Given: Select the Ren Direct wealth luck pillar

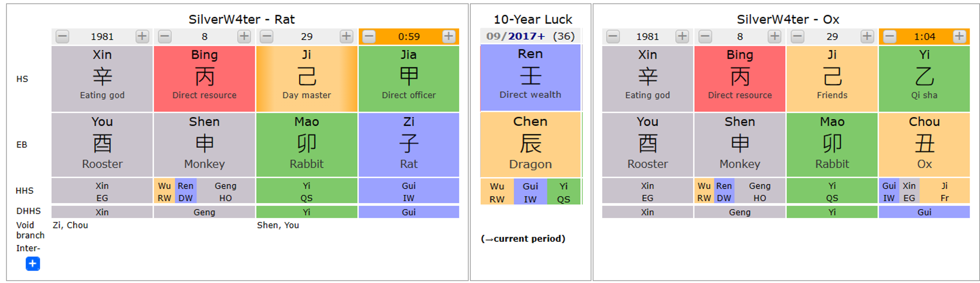Looking at the screenshot, I should 530,78.
